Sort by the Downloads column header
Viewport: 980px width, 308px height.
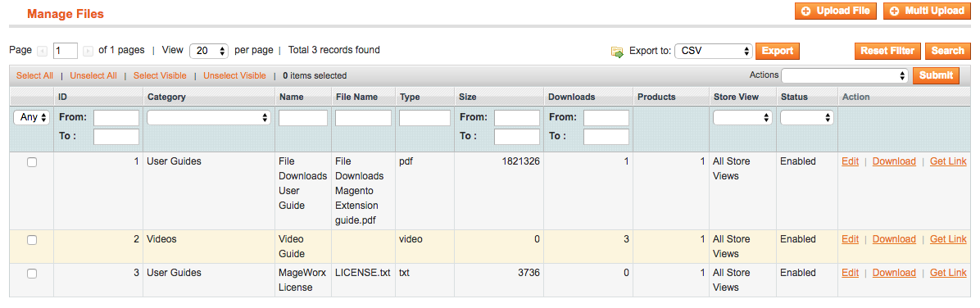click(571, 97)
